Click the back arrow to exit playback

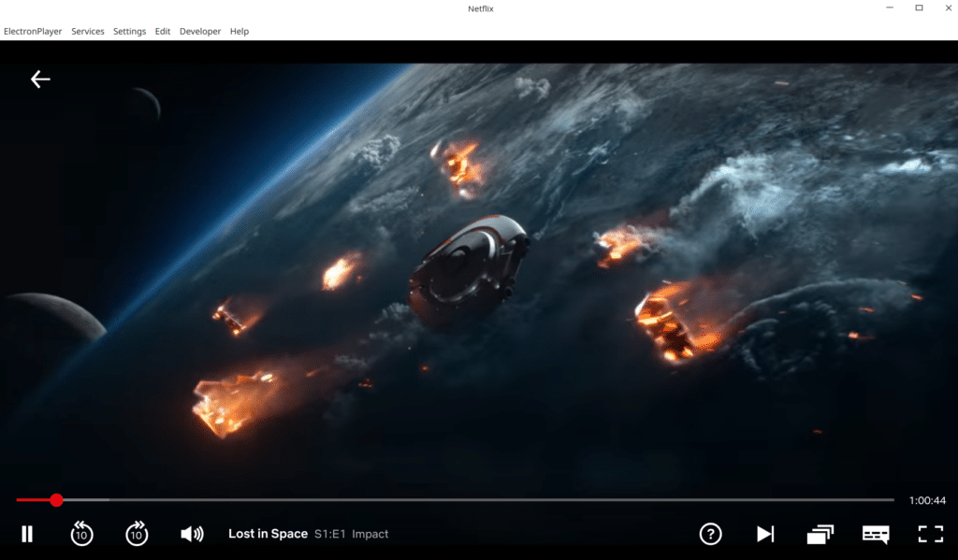[x=40, y=79]
